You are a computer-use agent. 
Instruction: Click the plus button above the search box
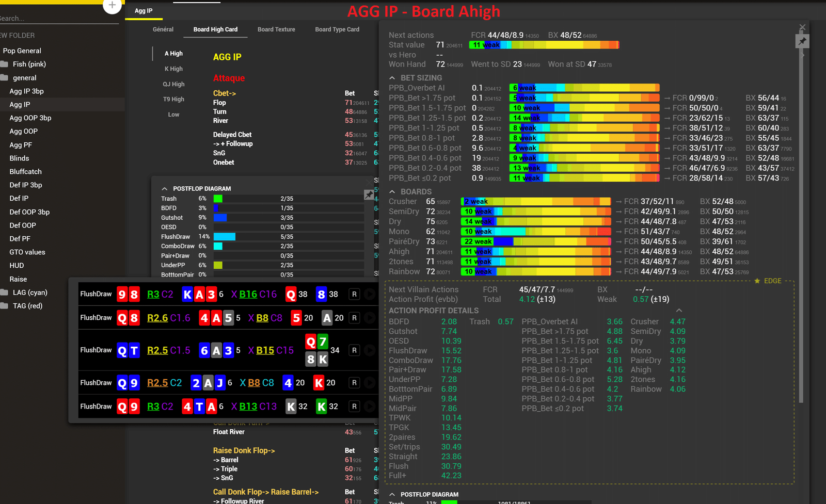pos(112,6)
